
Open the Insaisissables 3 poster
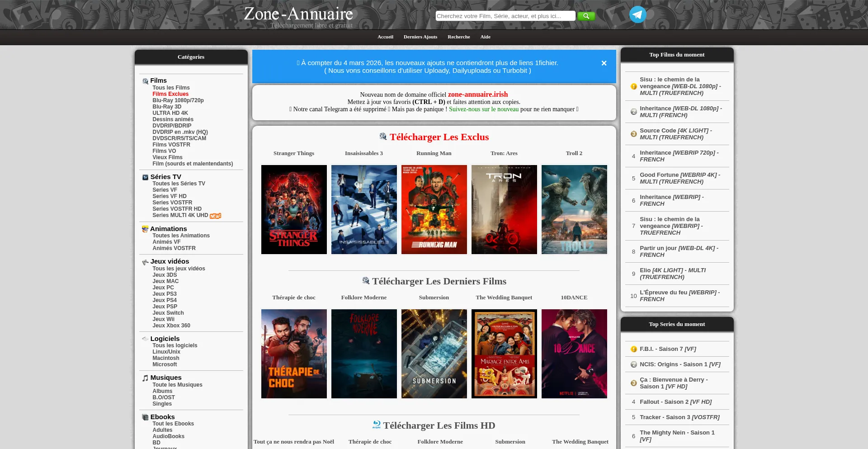click(x=364, y=209)
